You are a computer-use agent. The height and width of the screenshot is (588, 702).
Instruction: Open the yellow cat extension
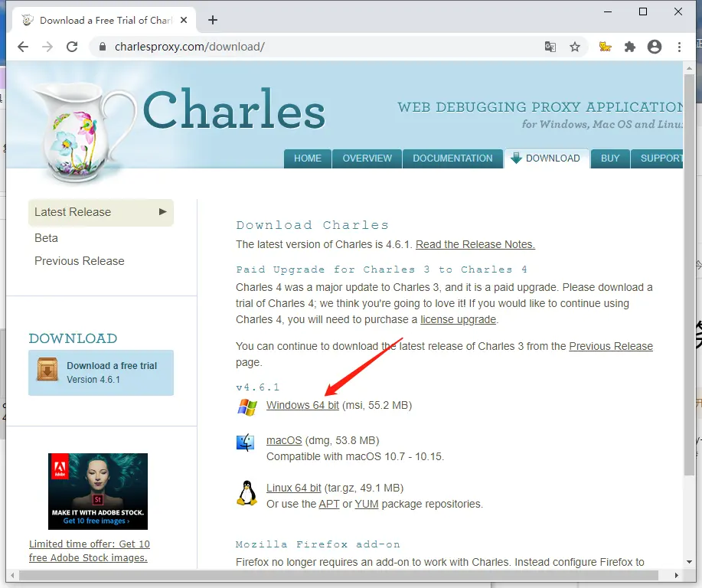pyautogui.click(x=606, y=47)
